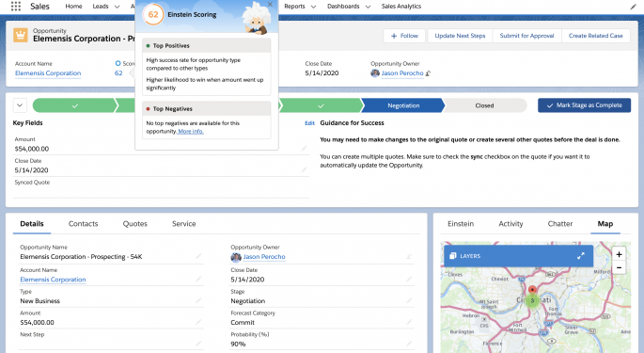Open the Activity side tab
The width and height of the screenshot is (644, 353).
coord(510,224)
